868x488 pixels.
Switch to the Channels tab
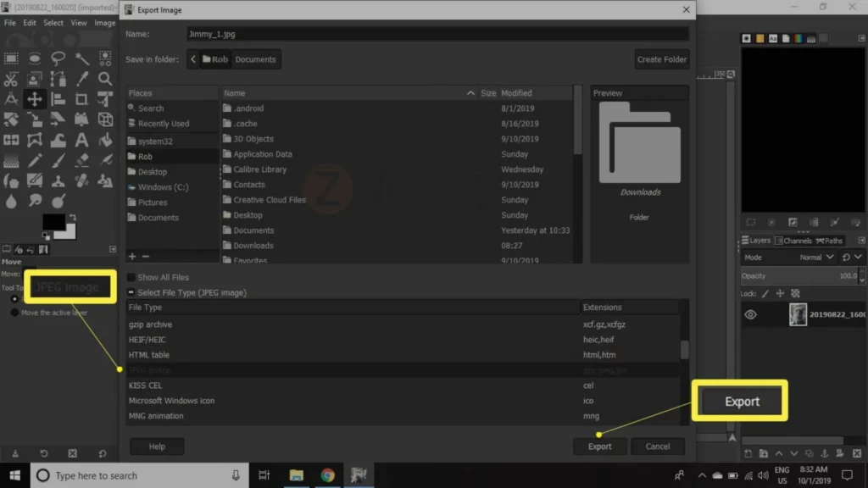(x=793, y=241)
